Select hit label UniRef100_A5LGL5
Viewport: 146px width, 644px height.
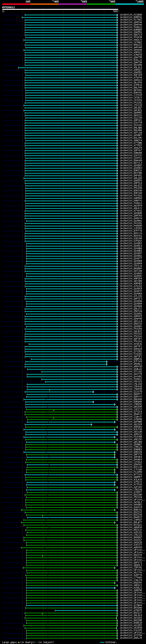click(131, 67)
